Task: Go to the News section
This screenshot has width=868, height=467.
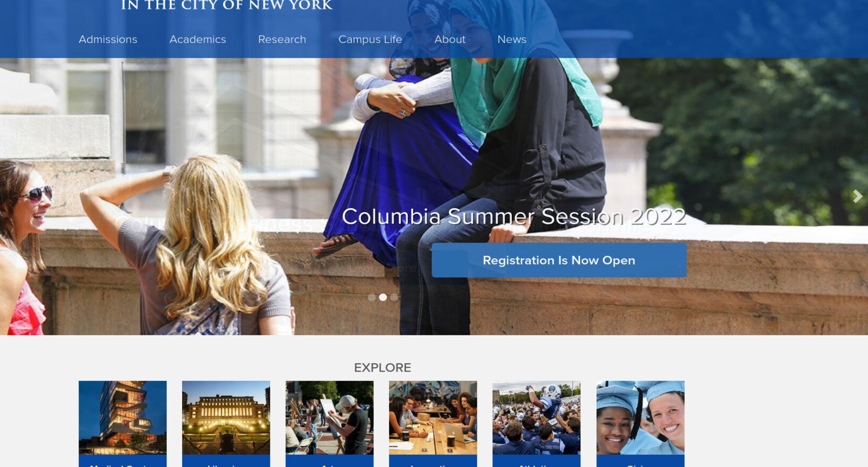Action: coord(512,39)
